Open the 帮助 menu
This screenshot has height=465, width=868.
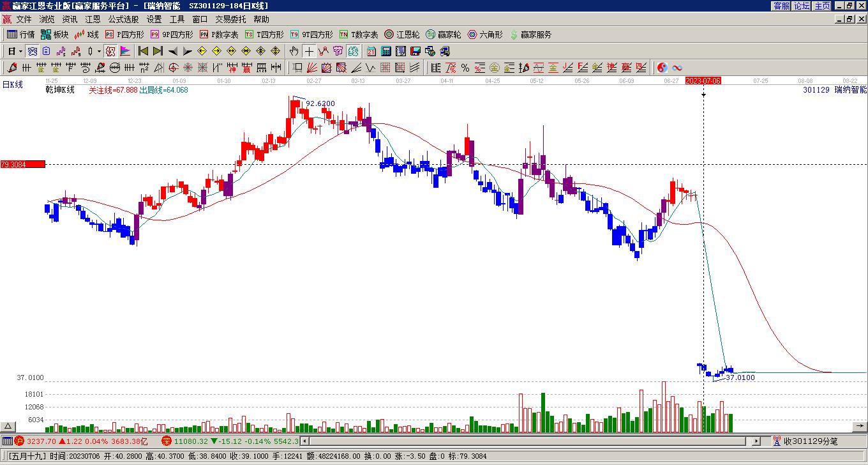point(261,19)
